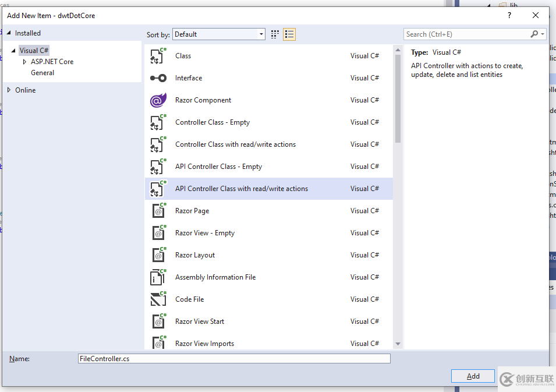Collapse the Visual C# tree node

(13, 50)
